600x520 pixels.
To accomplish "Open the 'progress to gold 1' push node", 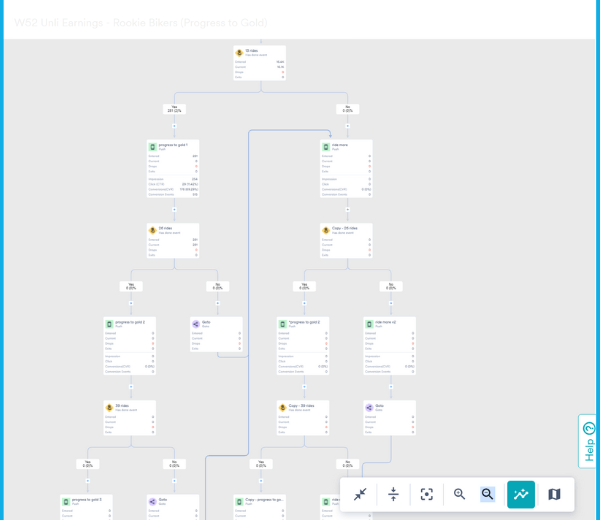I will tap(173, 146).
